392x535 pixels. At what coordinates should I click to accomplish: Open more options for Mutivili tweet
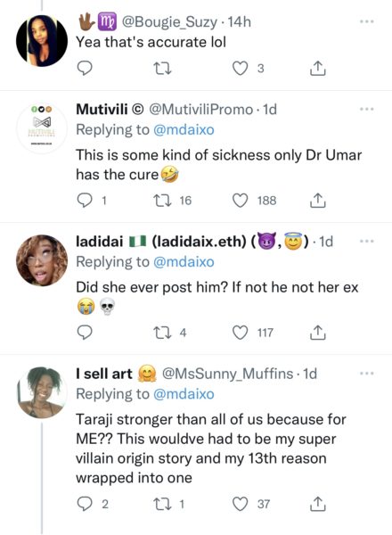[x=367, y=109]
